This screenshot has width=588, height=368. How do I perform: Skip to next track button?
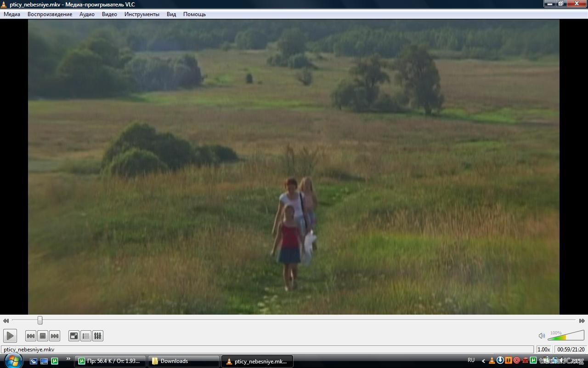click(55, 336)
